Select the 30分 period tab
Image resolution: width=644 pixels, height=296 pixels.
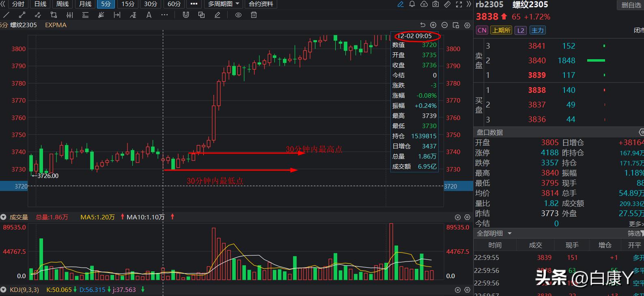[151, 4]
